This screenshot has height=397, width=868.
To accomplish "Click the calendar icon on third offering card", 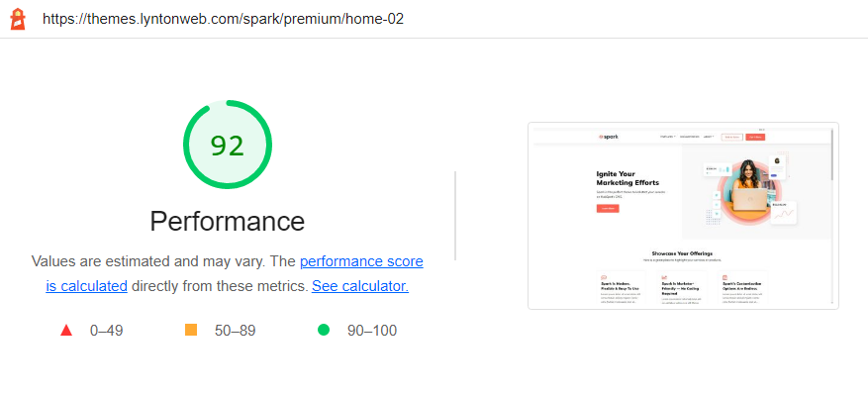I will click(x=724, y=277).
